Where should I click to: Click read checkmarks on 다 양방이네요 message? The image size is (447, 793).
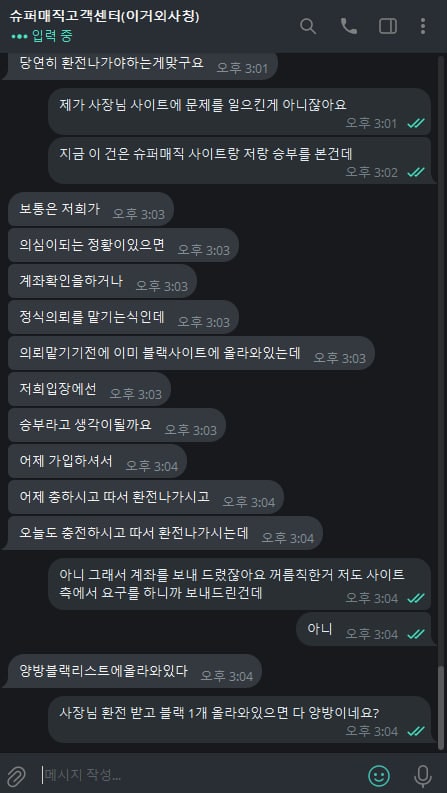[416, 731]
